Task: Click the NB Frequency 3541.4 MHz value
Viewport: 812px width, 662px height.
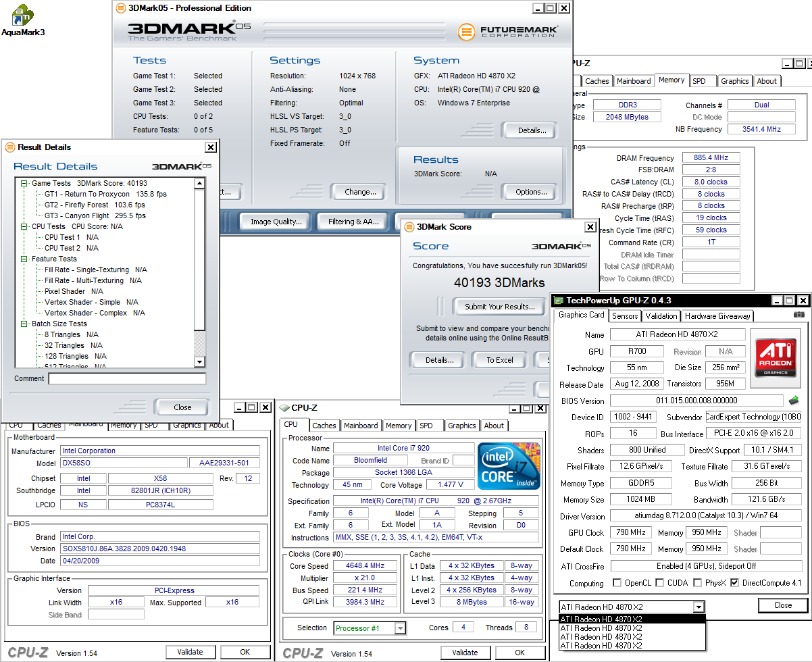Action: 761,129
